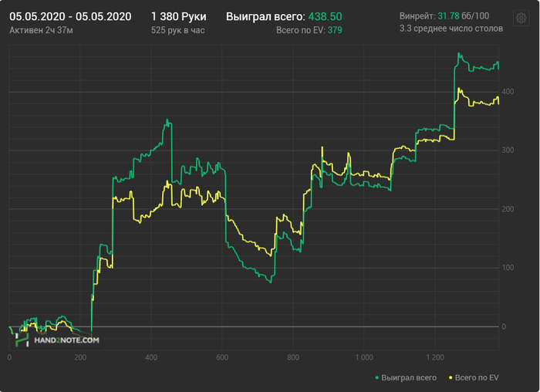Click the x-axis label 600
Image resolution: width=540 pixels, height=392 pixels.
222,357
